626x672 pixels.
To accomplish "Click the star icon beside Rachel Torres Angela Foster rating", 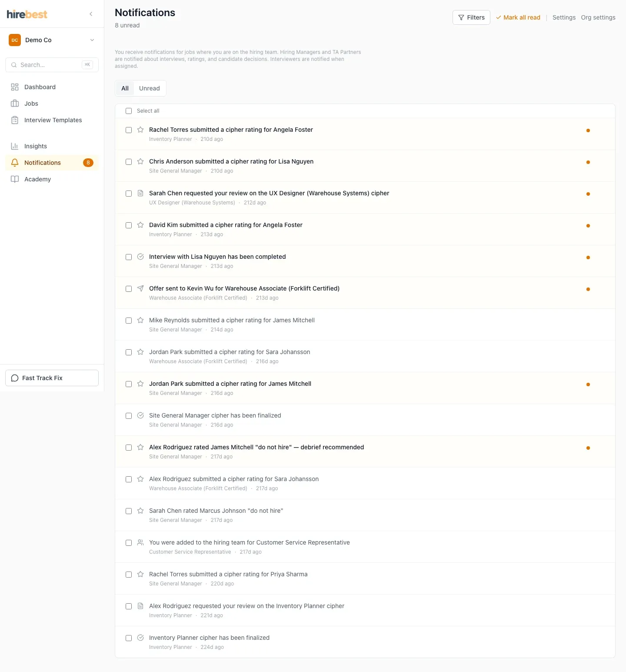I will tap(140, 130).
